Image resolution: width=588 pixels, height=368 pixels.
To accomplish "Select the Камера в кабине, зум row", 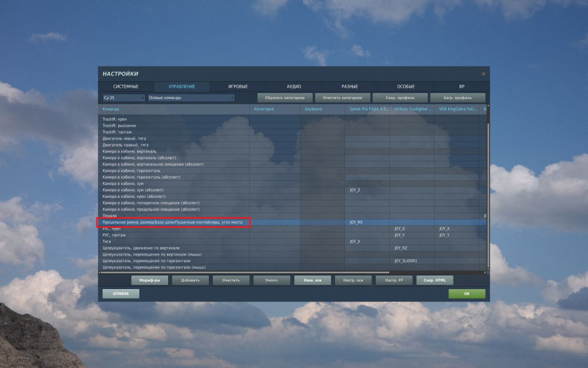I will click(292, 183).
